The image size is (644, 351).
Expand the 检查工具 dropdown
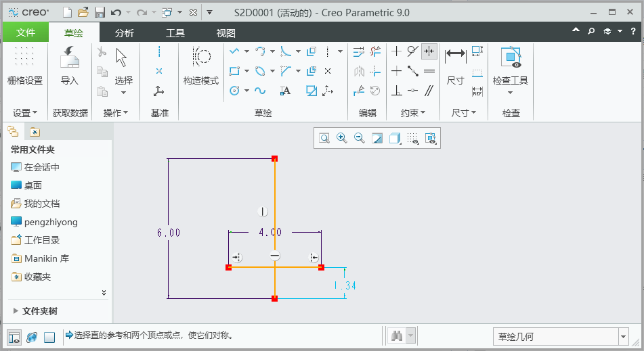(x=510, y=93)
